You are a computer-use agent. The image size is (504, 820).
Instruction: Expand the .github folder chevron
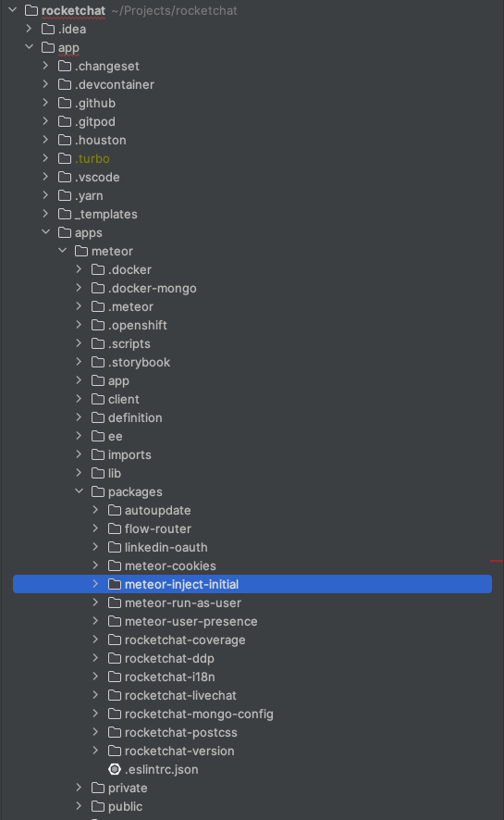coord(46,103)
